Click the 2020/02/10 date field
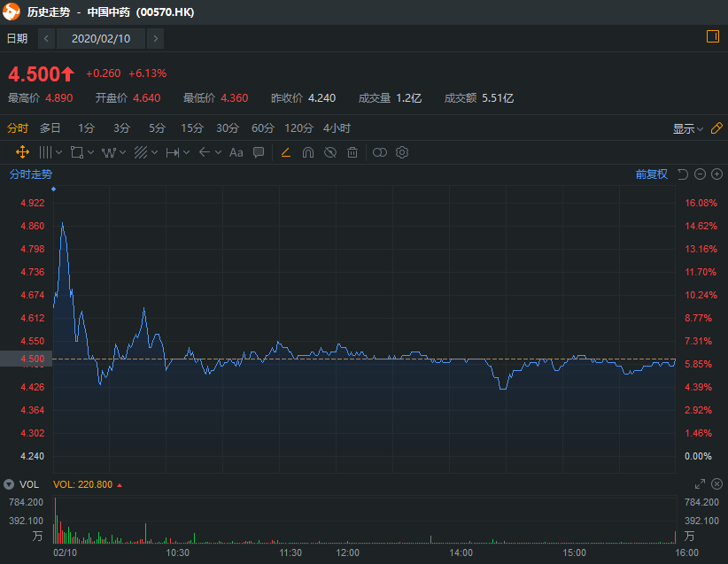This screenshot has height=564, width=728. pyautogui.click(x=100, y=38)
